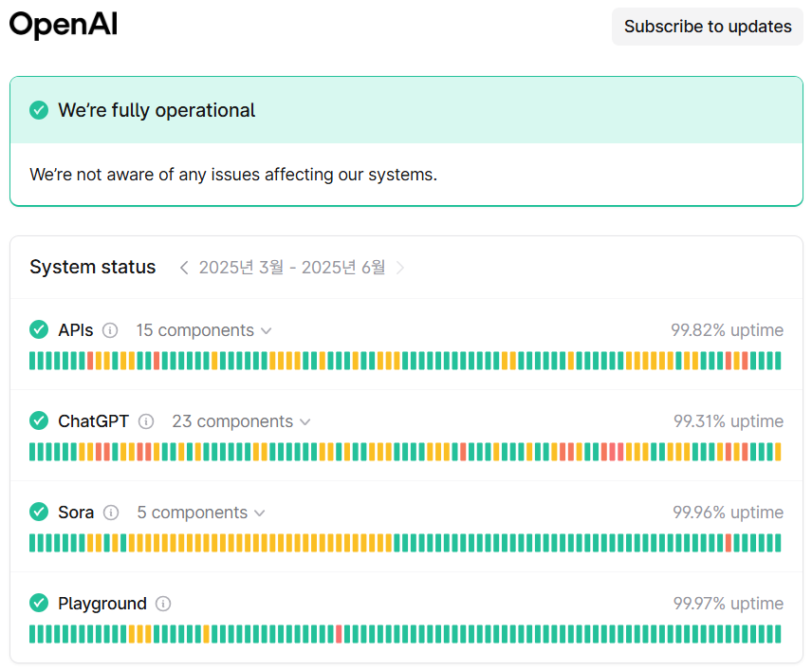This screenshot has height=672, width=812.
Task: Go to previous date range in System status
Action: coord(183,268)
